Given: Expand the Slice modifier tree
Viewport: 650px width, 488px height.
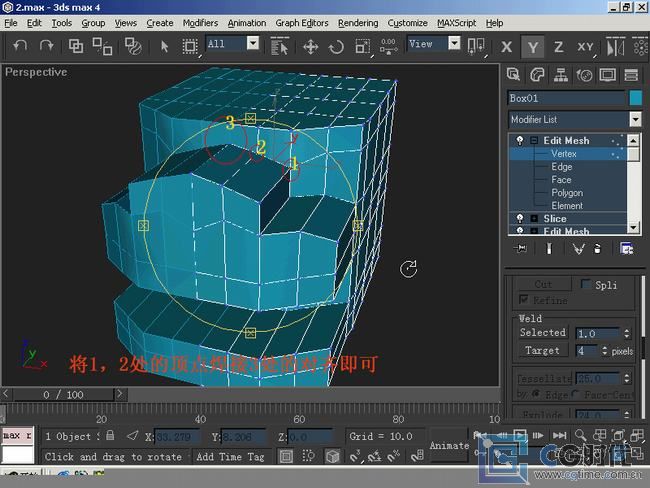Looking at the screenshot, I should [534, 219].
